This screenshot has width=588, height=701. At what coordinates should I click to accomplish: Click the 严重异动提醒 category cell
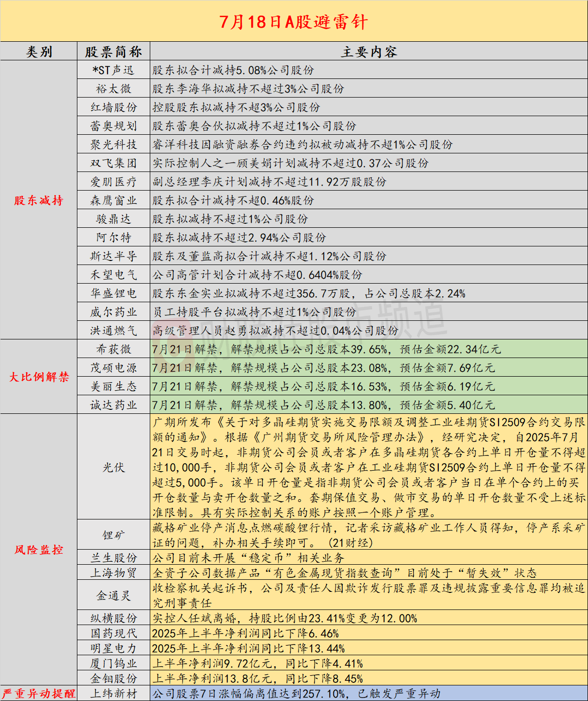pos(39,693)
